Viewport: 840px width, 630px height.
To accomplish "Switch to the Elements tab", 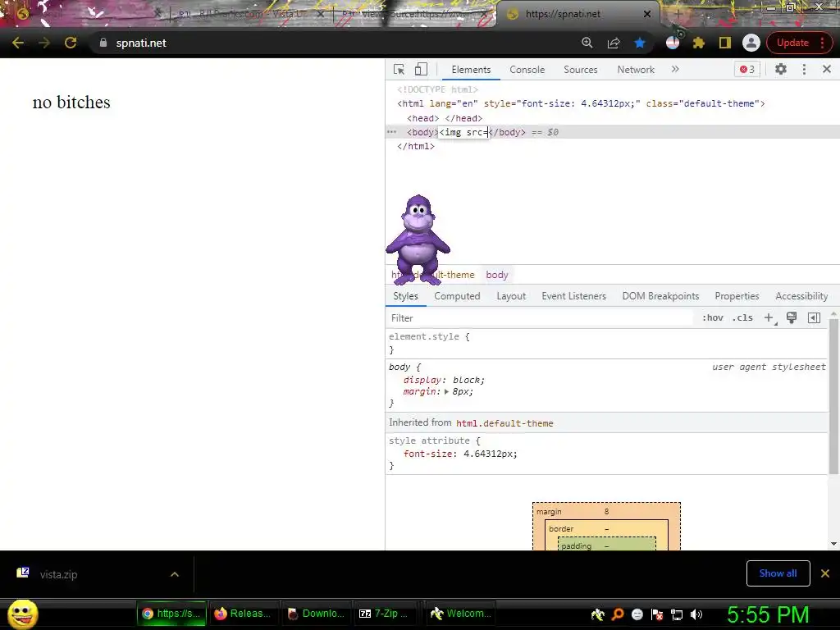I will click(471, 70).
